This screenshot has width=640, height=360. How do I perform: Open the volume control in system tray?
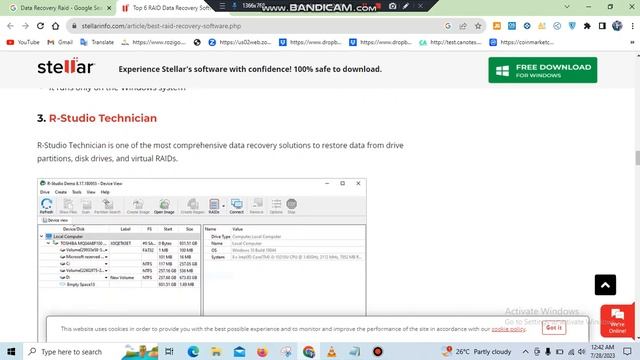coord(582,351)
